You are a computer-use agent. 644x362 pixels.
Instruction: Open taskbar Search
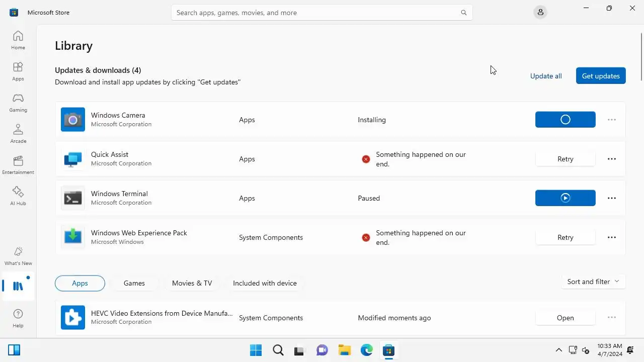(x=278, y=350)
